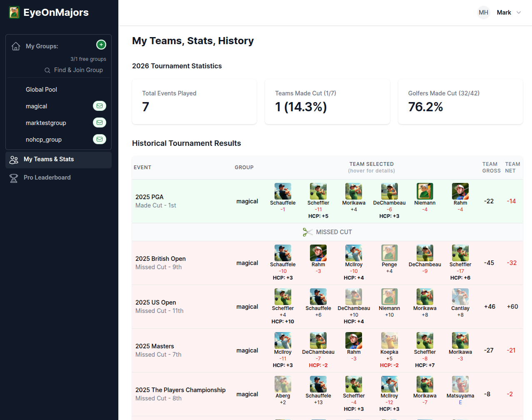Click the Teams Made Cut statistics card

[327, 102]
